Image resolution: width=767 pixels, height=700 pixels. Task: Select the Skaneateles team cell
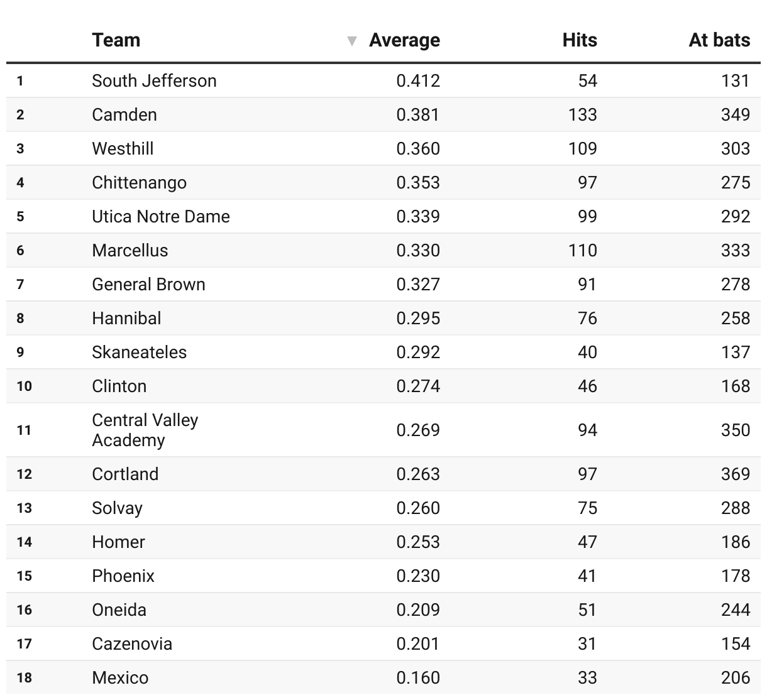pyautogui.click(x=139, y=352)
